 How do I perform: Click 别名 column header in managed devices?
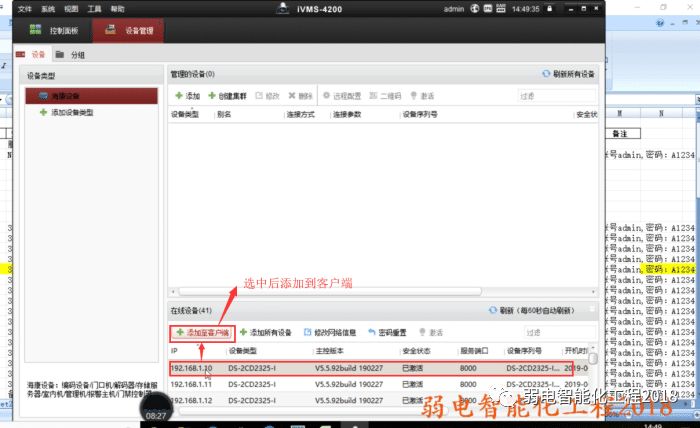(x=224, y=115)
